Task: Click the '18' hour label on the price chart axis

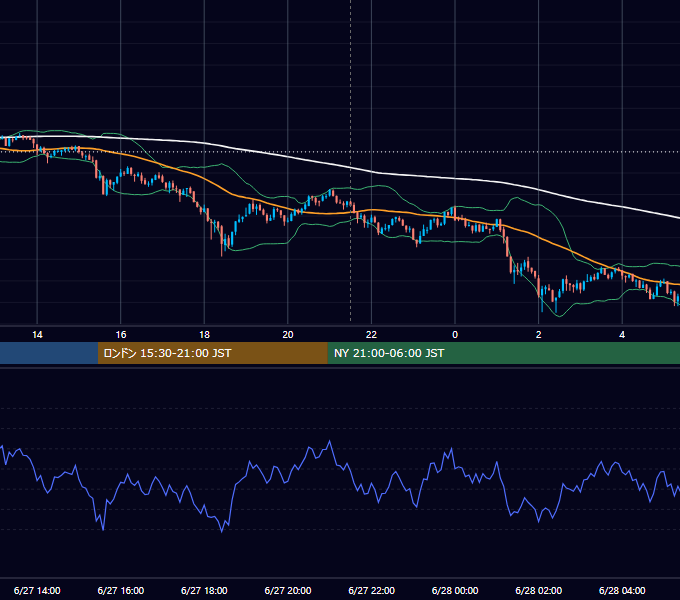Action: point(204,335)
